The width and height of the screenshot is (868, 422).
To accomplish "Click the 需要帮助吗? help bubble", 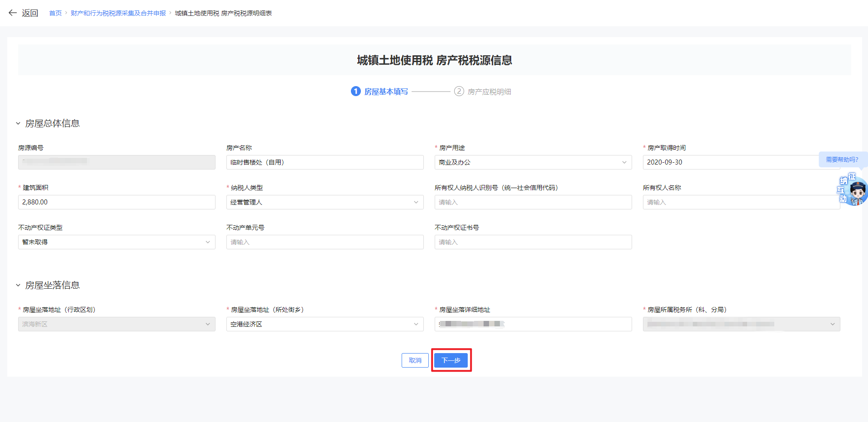I will 841,160.
